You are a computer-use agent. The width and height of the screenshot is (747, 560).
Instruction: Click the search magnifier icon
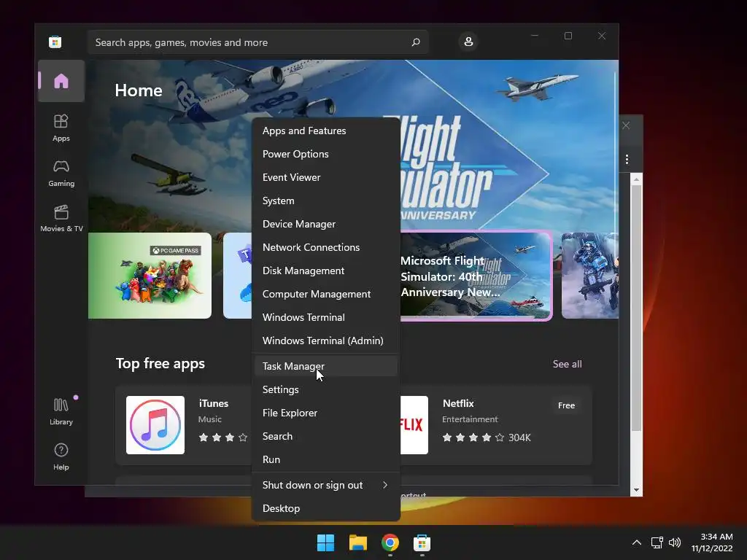tap(415, 42)
